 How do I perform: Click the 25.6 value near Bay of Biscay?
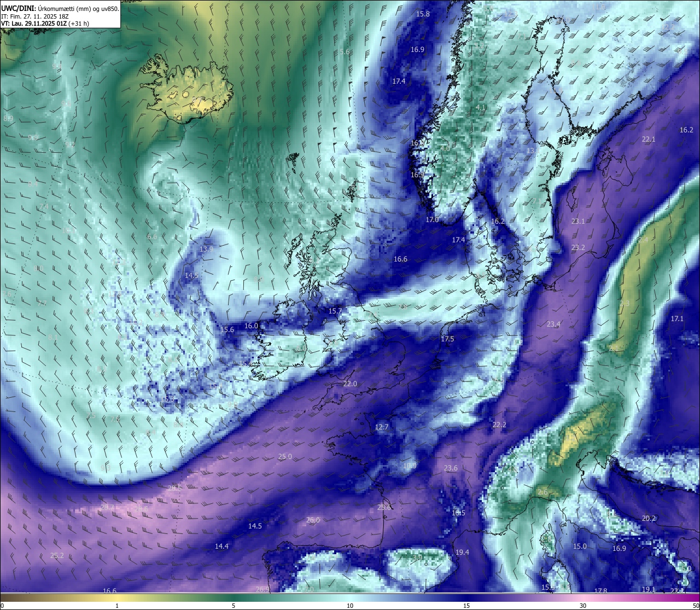[384, 508]
